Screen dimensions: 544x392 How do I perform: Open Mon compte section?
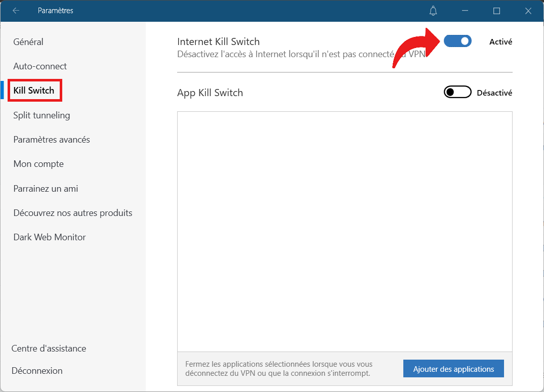click(38, 164)
